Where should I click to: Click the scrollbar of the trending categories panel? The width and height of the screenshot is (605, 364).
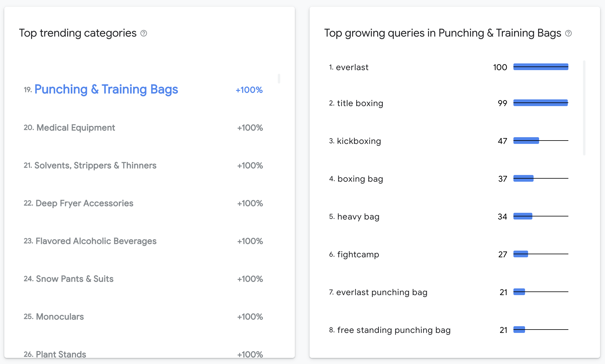(x=279, y=79)
